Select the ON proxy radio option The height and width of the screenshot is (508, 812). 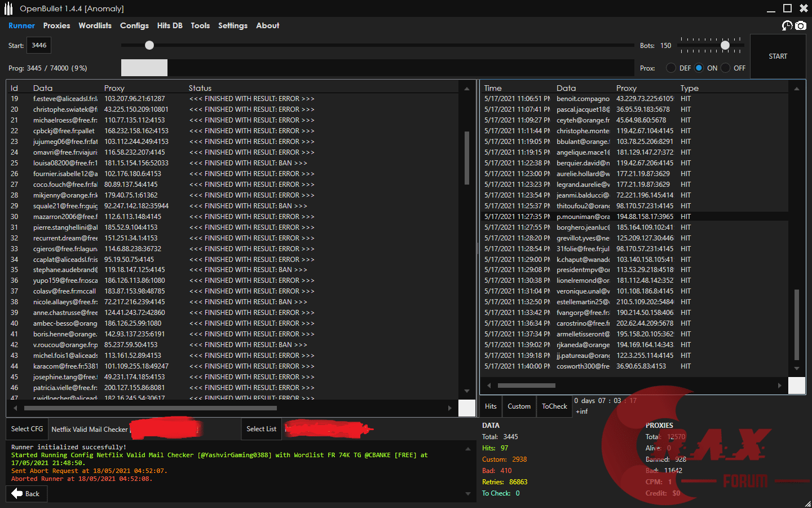coord(699,68)
